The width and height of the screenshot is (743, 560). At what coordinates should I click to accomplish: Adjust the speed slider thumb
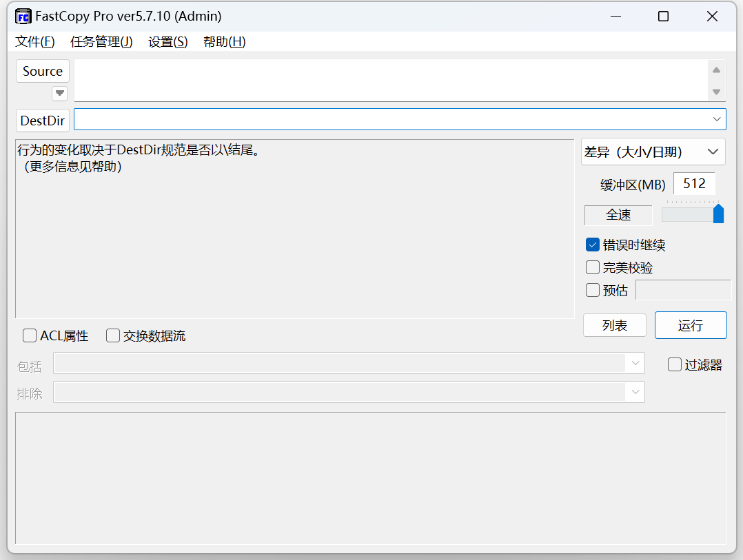pyautogui.click(x=718, y=214)
